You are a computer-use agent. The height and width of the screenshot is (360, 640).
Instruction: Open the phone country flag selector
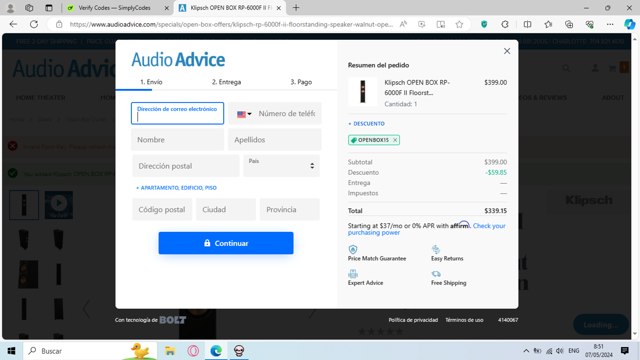pyautogui.click(x=244, y=114)
